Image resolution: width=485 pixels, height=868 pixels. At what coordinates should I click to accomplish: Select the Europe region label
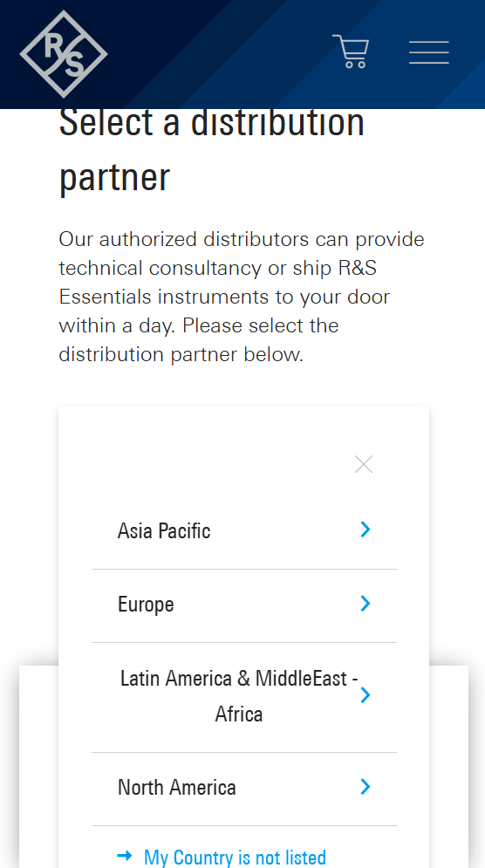pyautogui.click(x=146, y=605)
